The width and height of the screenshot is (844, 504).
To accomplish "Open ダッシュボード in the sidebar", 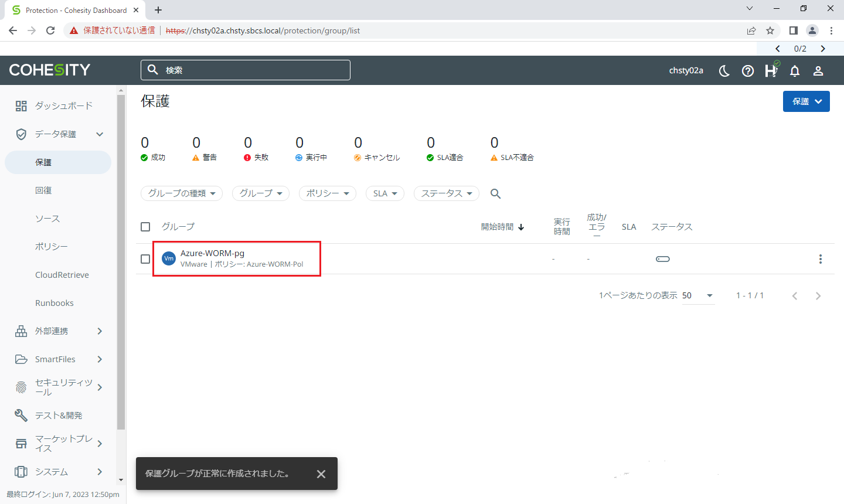I will (x=63, y=106).
